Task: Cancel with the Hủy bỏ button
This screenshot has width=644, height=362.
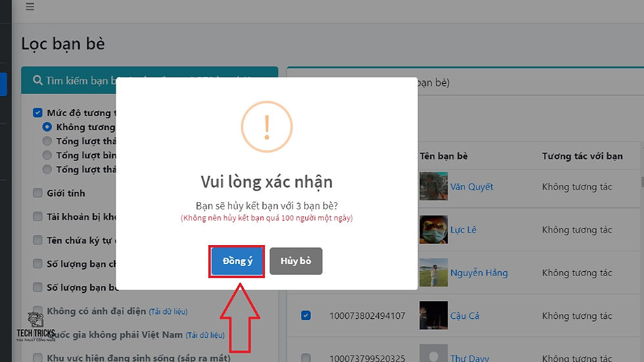Action: (x=296, y=261)
